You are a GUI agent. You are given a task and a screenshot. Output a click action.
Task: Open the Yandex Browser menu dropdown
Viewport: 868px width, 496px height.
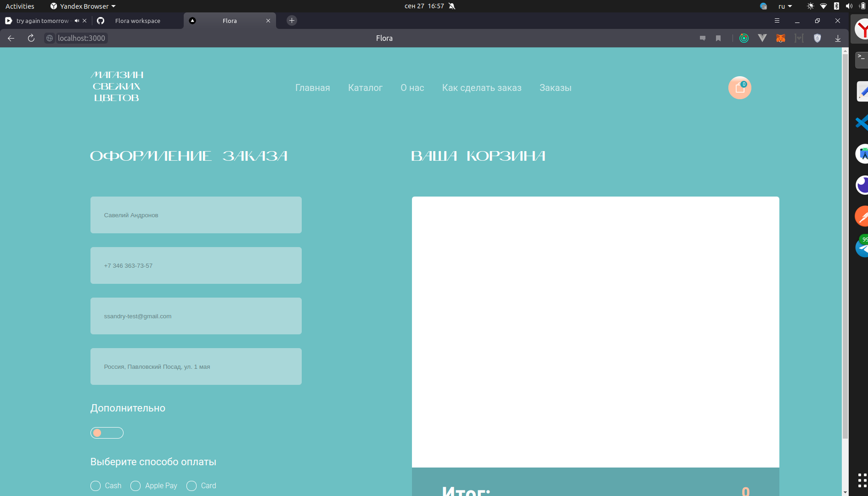(x=83, y=6)
